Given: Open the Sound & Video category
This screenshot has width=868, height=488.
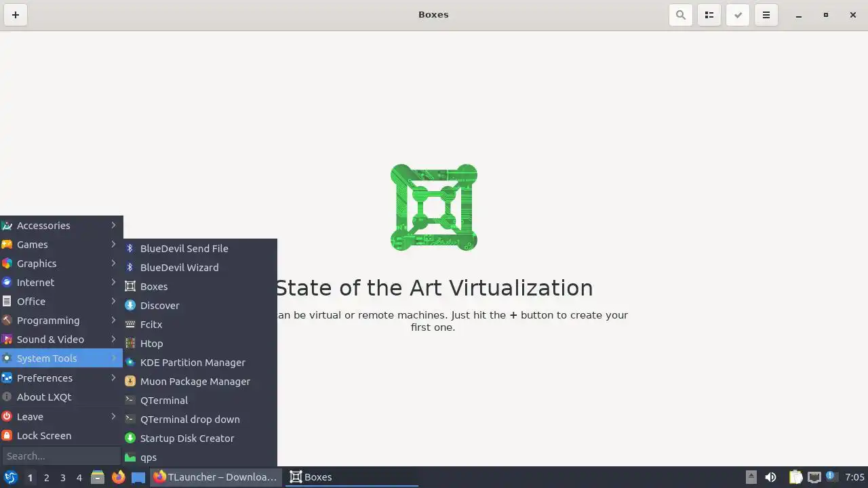Looking at the screenshot, I should (x=61, y=340).
